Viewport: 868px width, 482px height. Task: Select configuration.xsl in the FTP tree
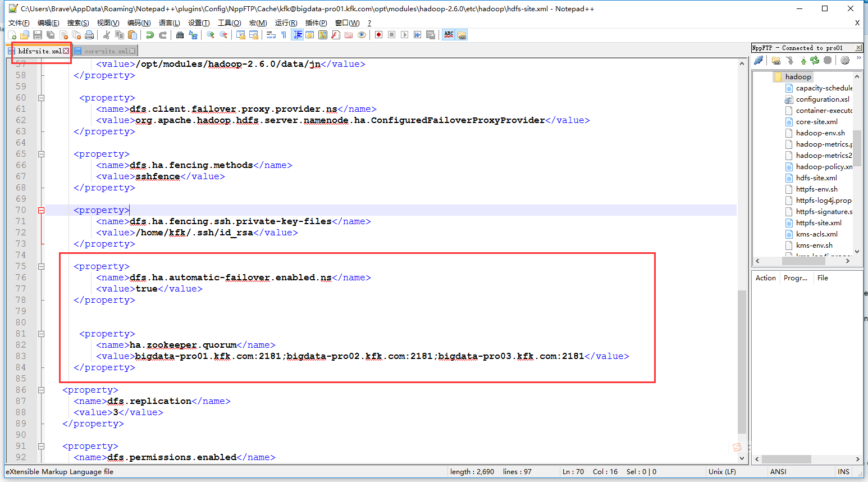pos(823,99)
